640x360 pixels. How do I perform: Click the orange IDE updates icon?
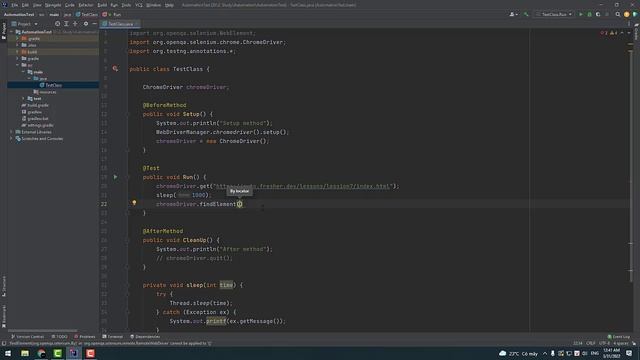(x=627, y=14)
